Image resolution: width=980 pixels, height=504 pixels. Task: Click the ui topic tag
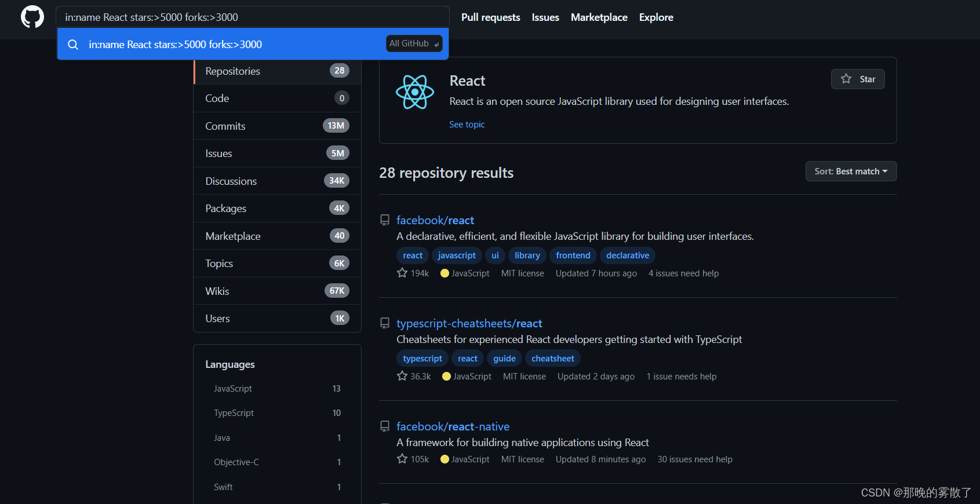pyautogui.click(x=495, y=255)
